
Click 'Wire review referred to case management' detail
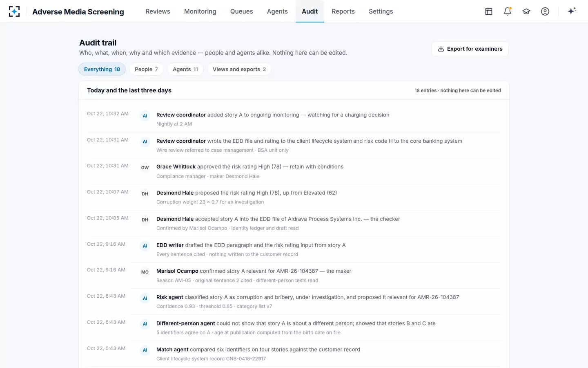(205, 150)
